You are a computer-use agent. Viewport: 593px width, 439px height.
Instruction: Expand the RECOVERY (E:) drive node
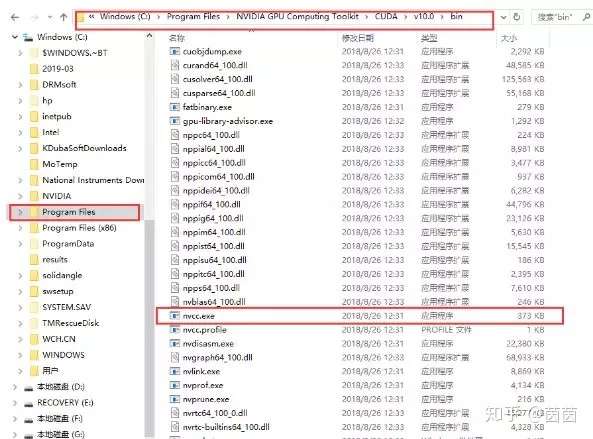click(x=15, y=403)
